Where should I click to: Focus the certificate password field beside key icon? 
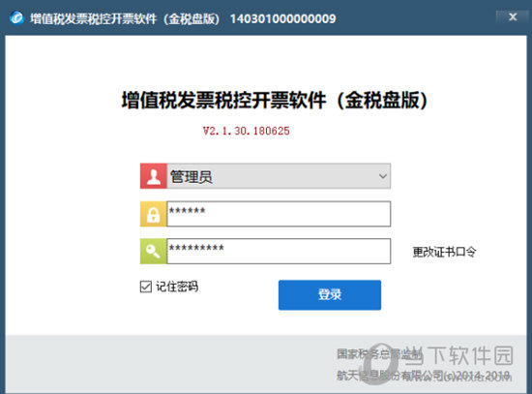click(x=279, y=251)
